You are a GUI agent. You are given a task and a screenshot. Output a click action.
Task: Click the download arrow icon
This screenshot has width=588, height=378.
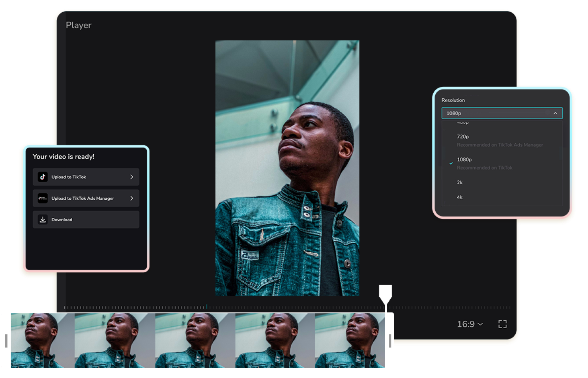[42, 219]
